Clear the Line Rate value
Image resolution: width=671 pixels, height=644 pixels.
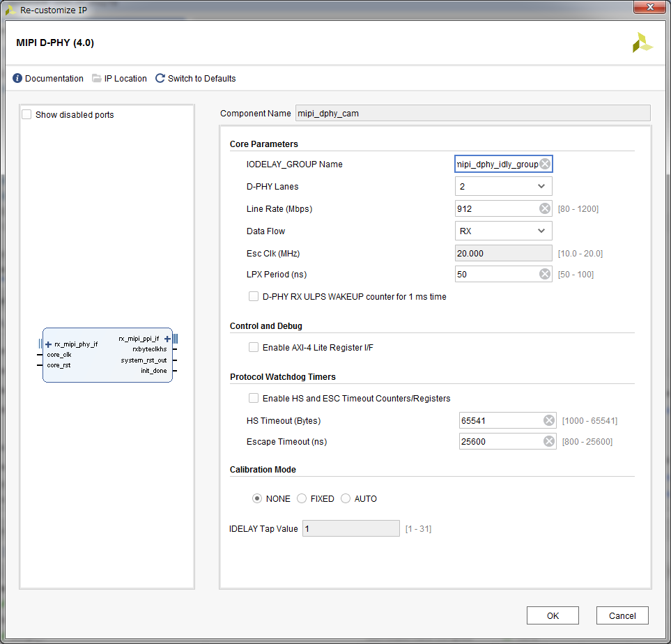(x=545, y=208)
